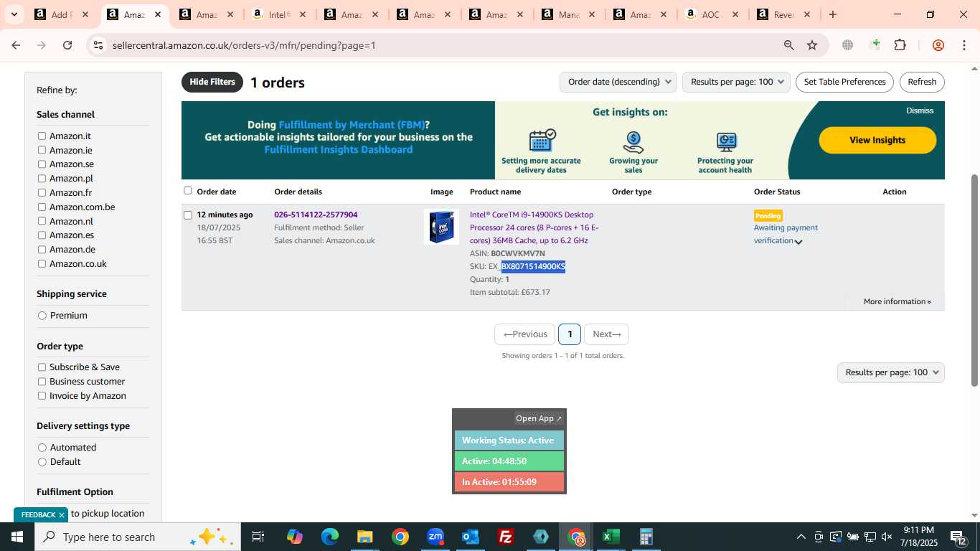
Task: Click the Hide Filters button
Action: pyautogui.click(x=212, y=82)
